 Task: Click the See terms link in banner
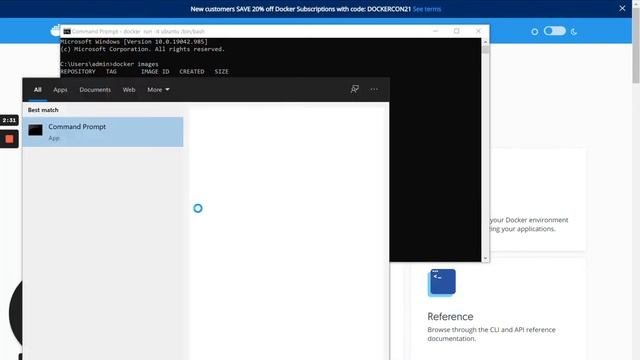click(x=427, y=9)
